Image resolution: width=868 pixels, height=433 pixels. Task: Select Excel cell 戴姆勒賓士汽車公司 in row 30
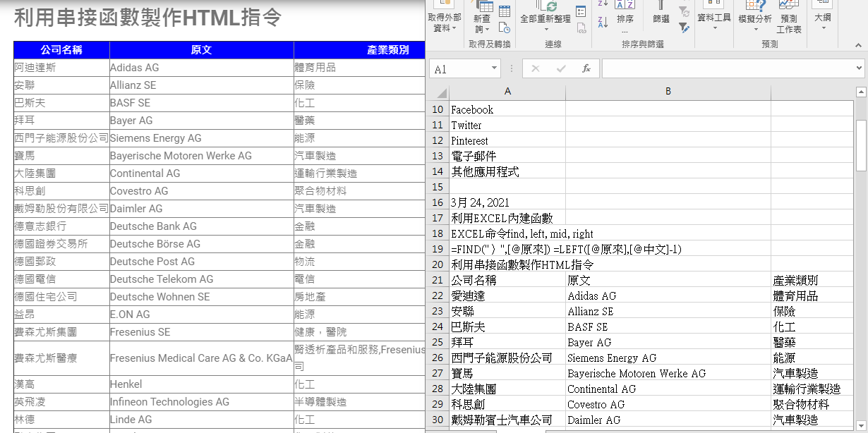(507, 420)
